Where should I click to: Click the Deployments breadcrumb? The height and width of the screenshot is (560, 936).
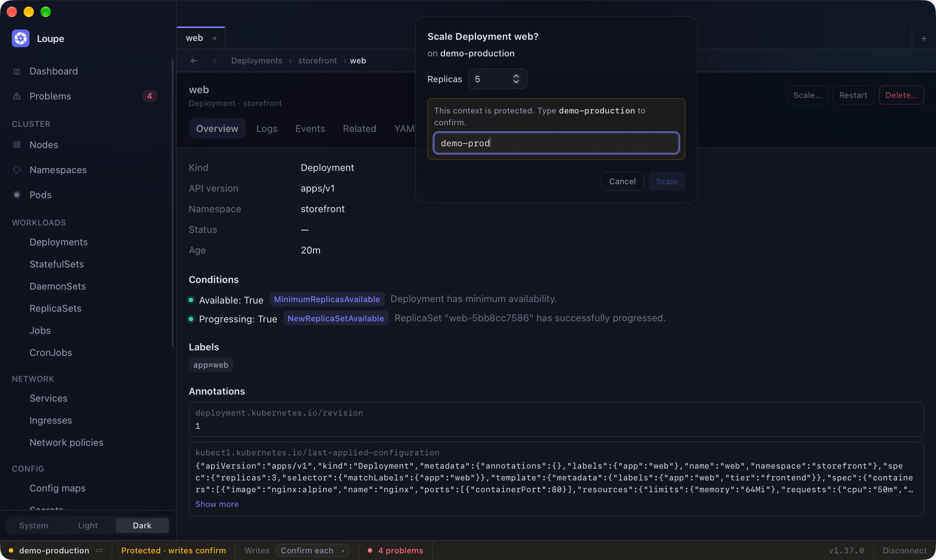click(x=256, y=60)
